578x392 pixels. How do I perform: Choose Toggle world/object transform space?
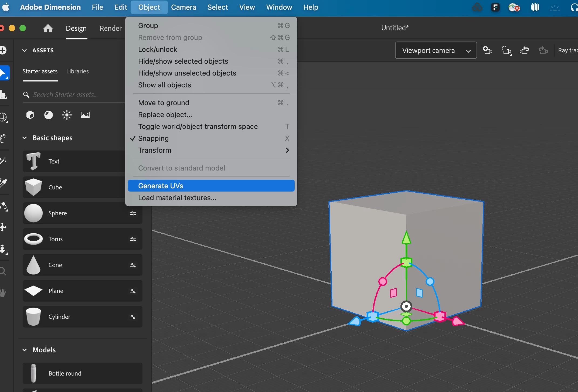click(x=198, y=127)
